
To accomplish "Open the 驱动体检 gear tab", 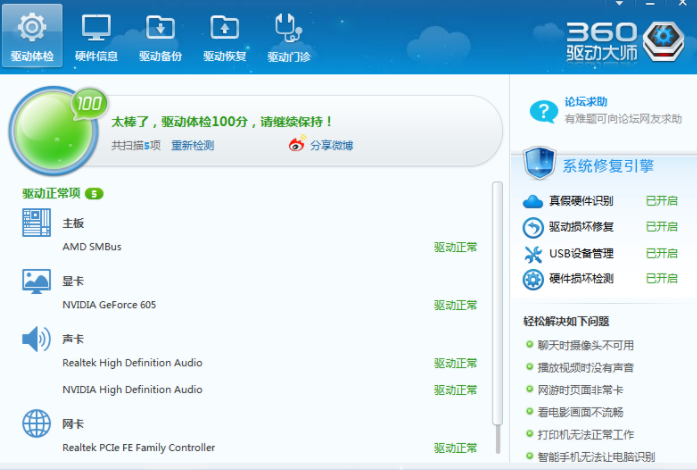I will click(x=32, y=36).
